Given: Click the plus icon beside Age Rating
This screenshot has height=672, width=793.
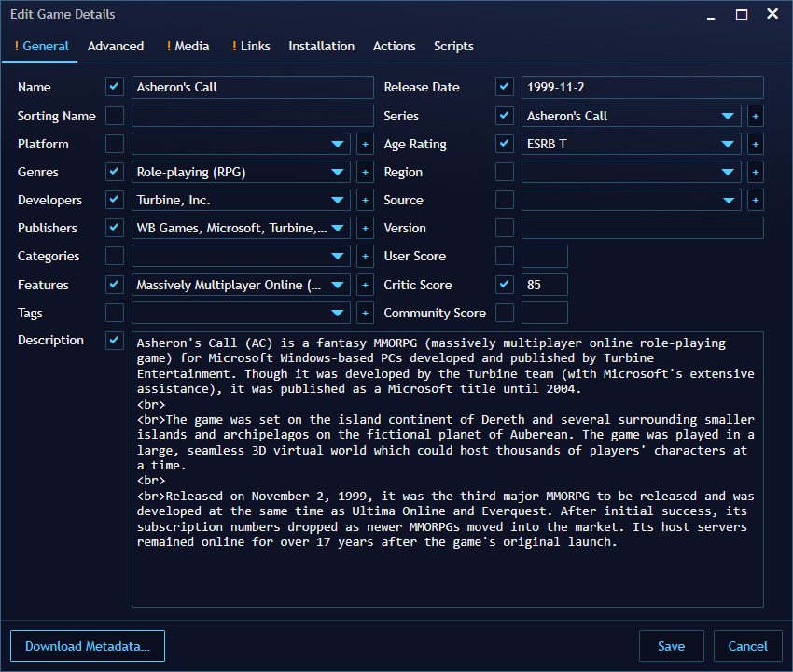Looking at the screenshot, I should pyautogui.click(x=755, y=144).
